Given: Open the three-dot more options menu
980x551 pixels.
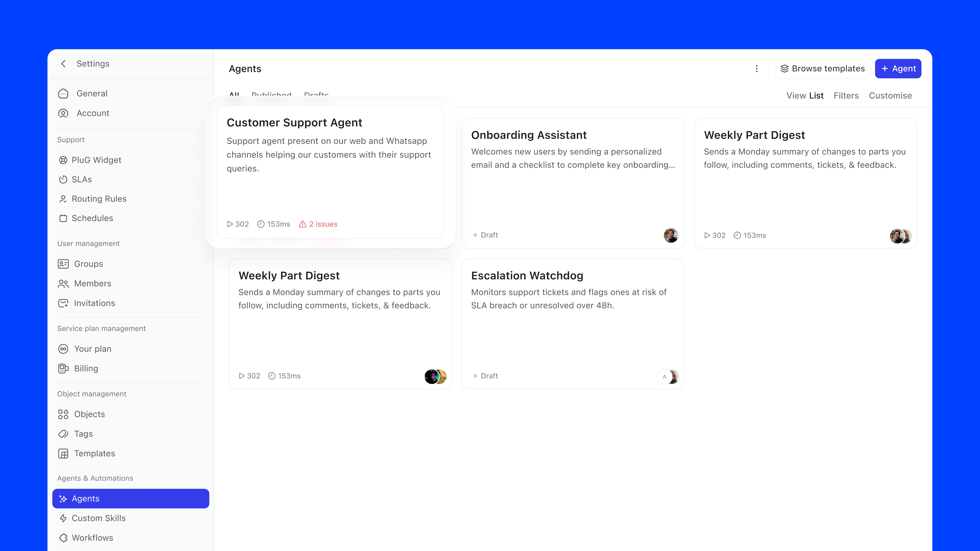Looking at the screenshot, I should tap(757, 68).
